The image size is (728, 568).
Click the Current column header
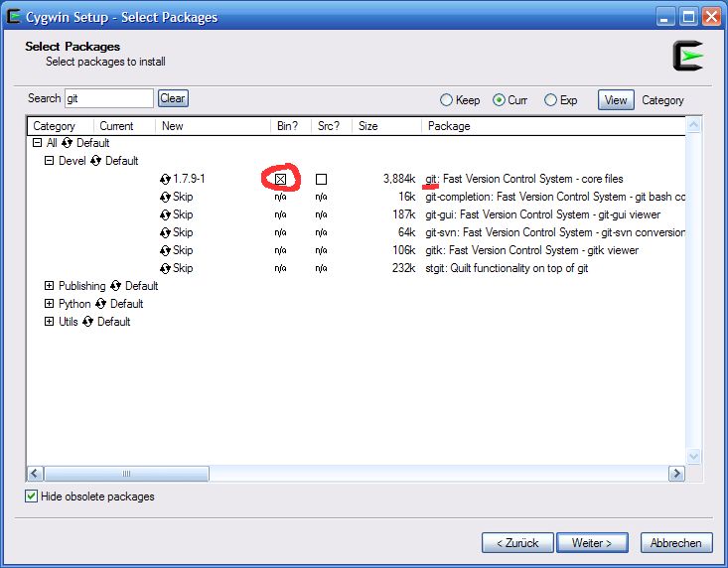[124, 126]
